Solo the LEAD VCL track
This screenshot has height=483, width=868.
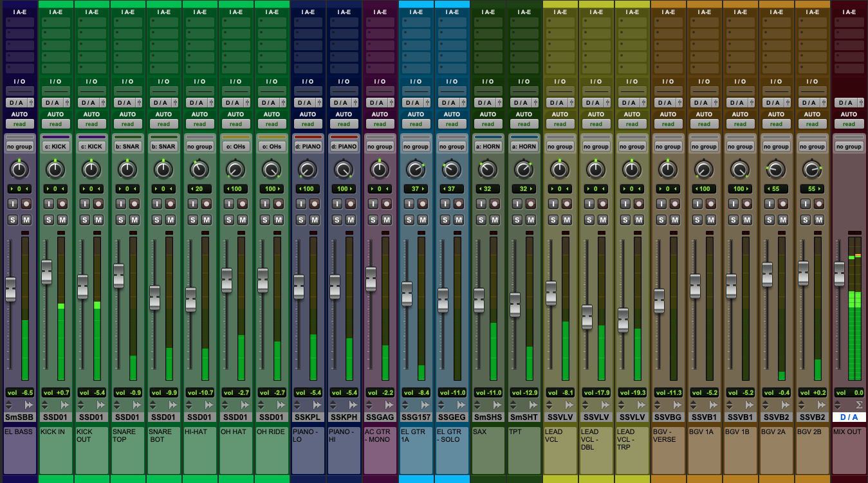(x=553, y=220)
